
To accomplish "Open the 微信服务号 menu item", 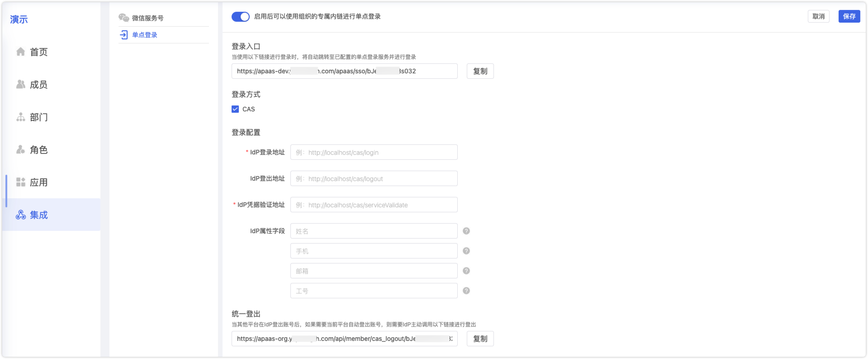I will pyautogui.click(x=147, y=18).
